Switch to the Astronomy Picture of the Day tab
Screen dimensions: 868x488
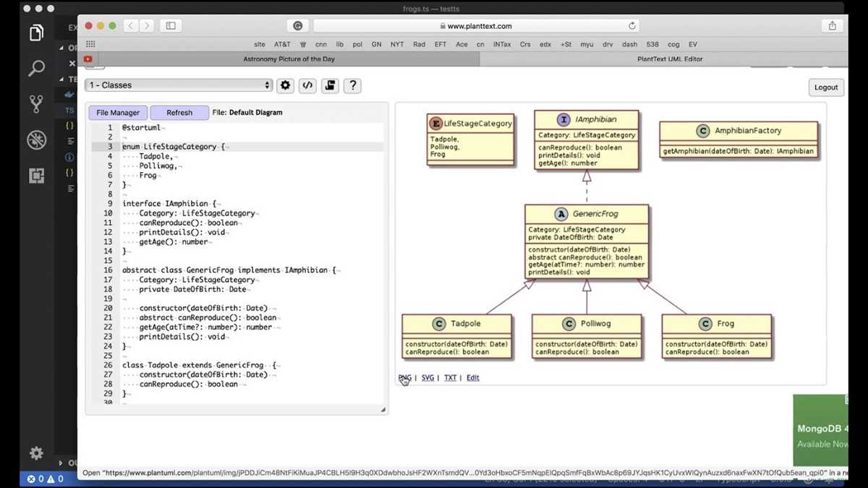288,59
